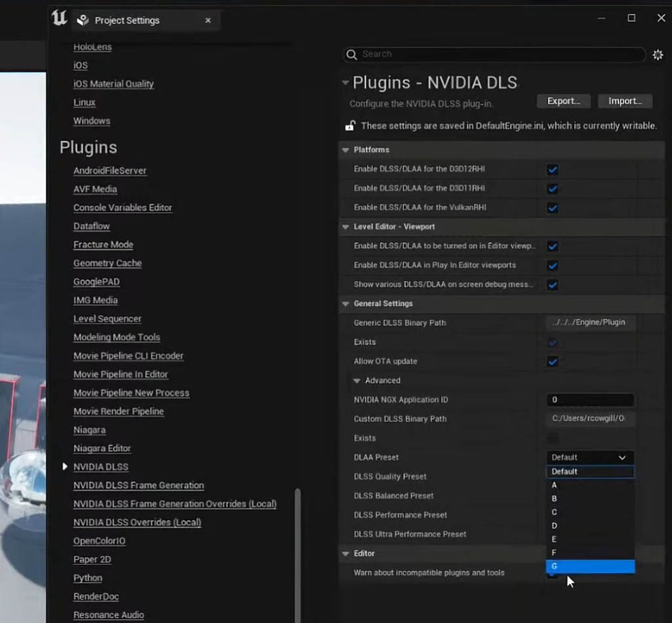
Task: Collapse the Editor section
Action: 345,553
